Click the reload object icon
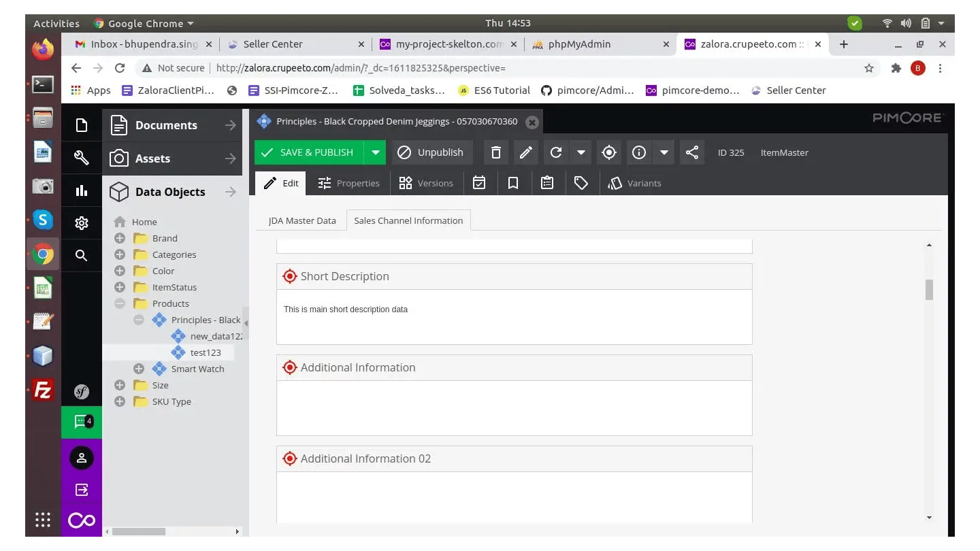 [556, 152]
